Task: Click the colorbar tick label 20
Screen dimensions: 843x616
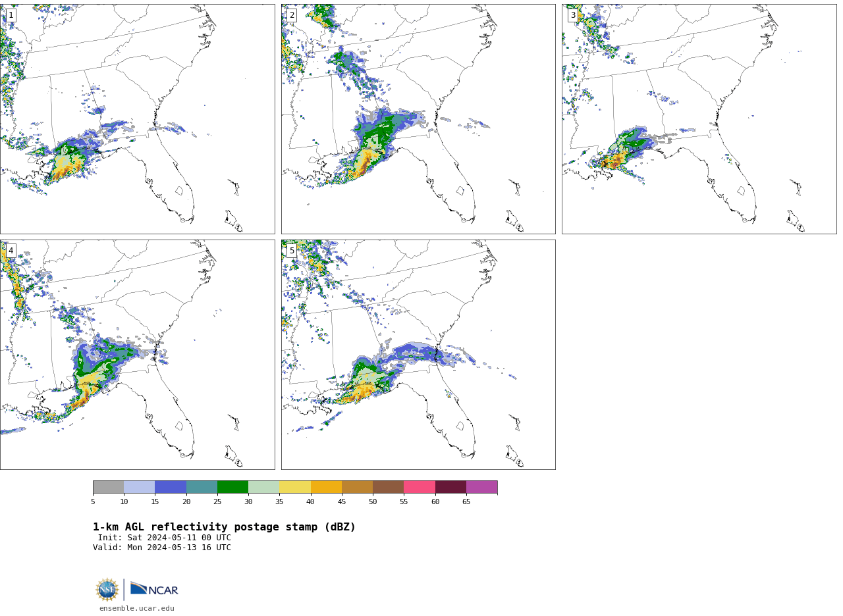Action: pos(186,502)
